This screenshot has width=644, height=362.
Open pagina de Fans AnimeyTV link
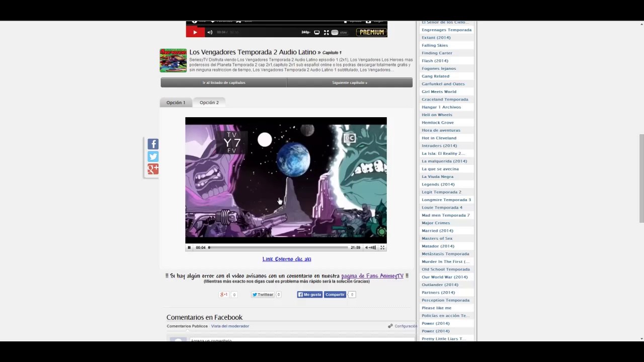pos(372,276)
